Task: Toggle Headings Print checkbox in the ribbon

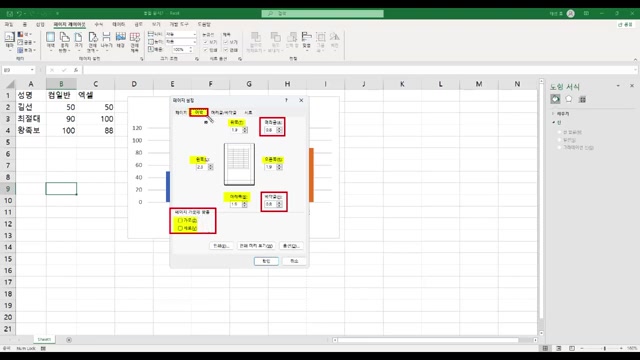Action: coord(226,50)
